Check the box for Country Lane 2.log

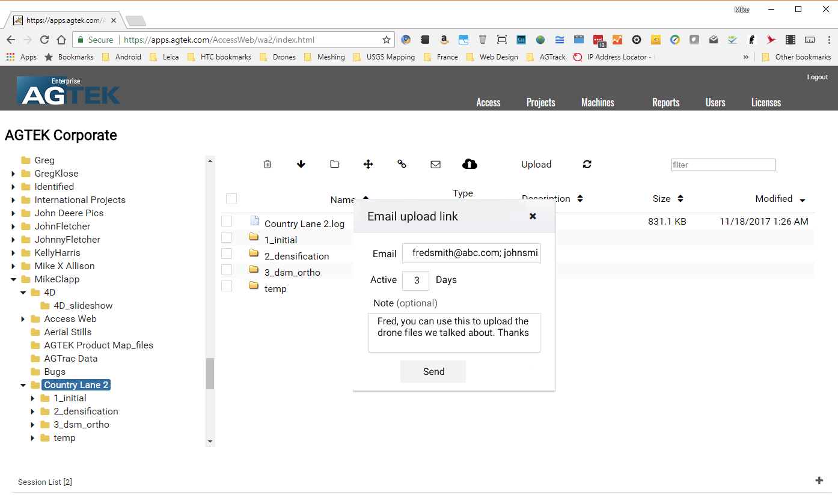point(227,221)
